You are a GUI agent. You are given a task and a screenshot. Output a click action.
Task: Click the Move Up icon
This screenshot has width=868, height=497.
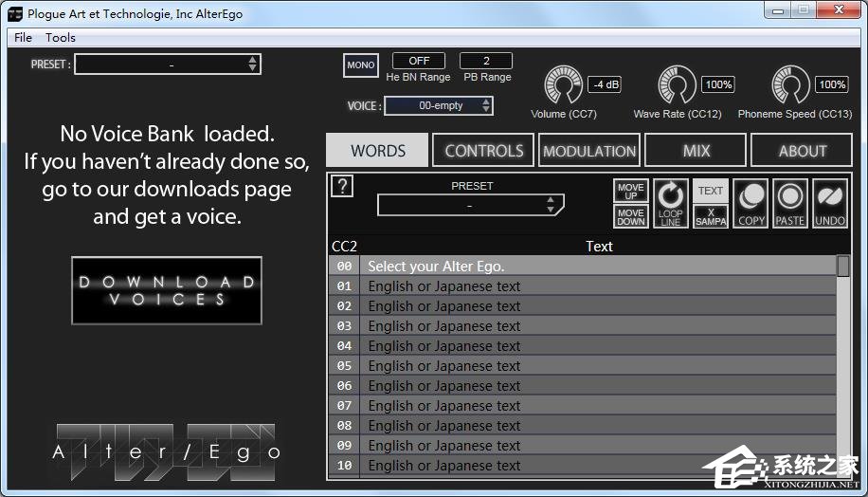(631, 192)
